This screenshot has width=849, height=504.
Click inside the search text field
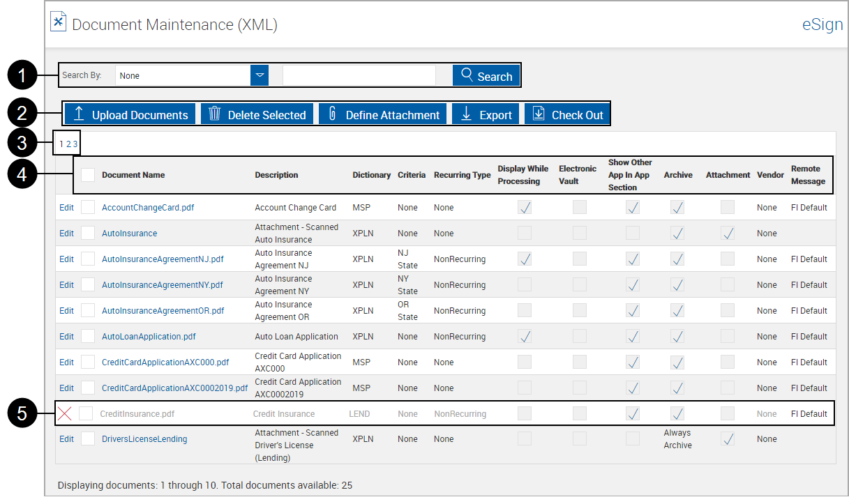point(359,75)
